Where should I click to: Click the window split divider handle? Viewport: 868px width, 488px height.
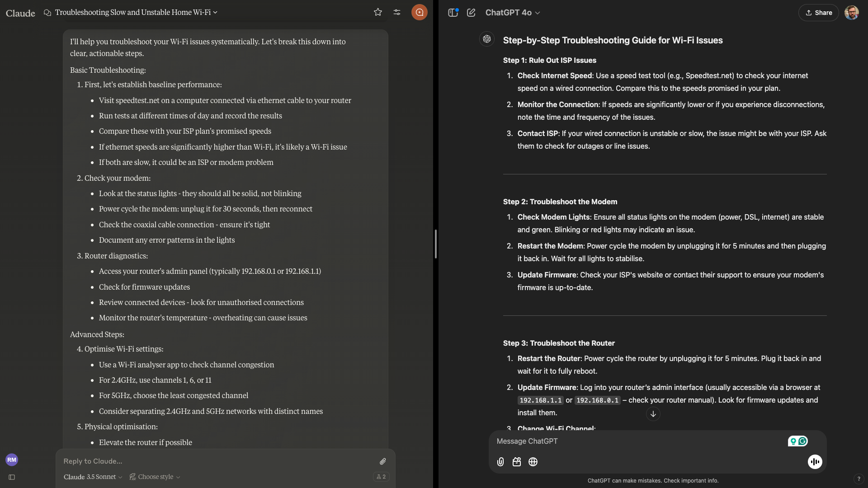click(x=435, y=244)
